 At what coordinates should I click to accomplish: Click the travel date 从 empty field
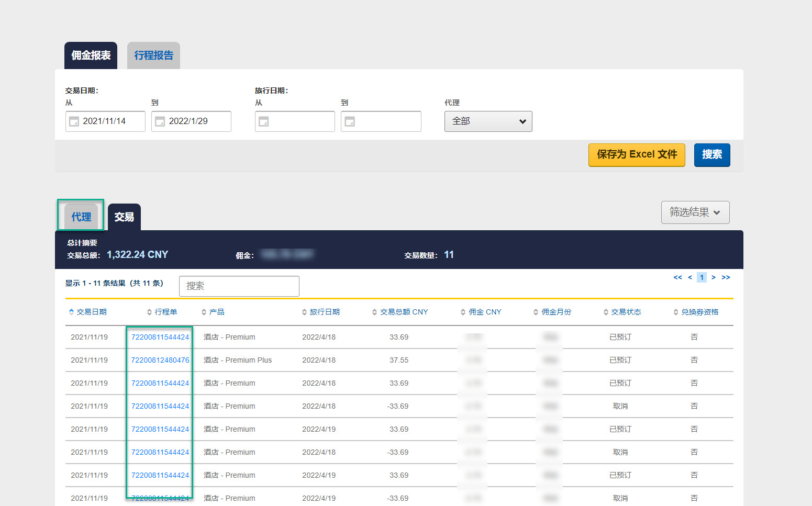(295, 121)
